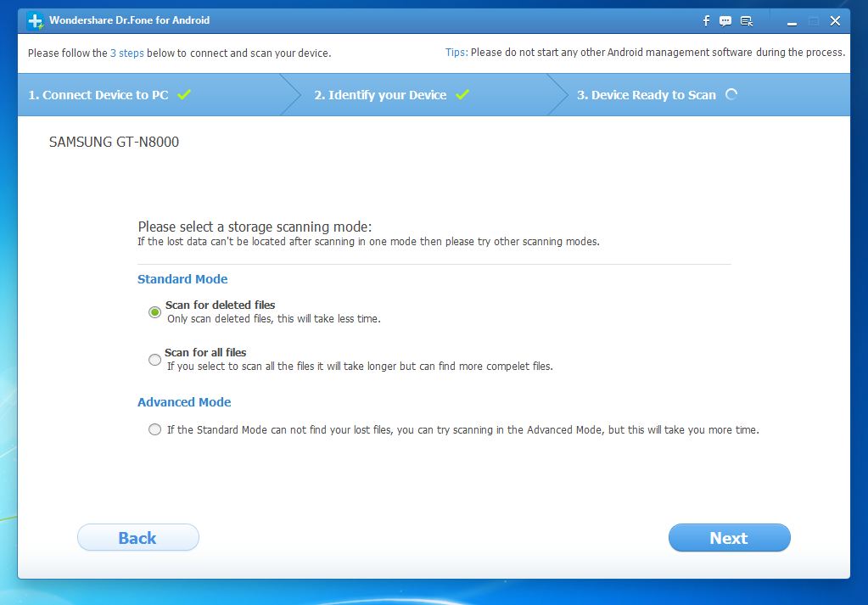Click the Scan for deleted files label
Screen dimensions: 868x605
(x=221, y=305)
